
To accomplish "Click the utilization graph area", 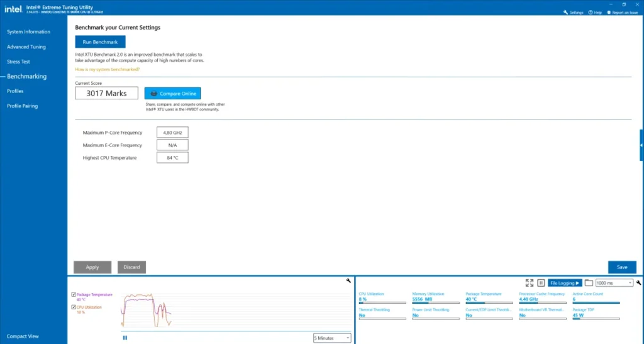I will point(236,311).
